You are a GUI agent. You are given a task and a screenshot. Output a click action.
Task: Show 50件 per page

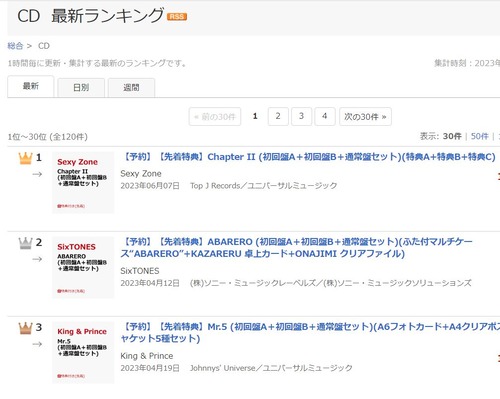[479, 136]
